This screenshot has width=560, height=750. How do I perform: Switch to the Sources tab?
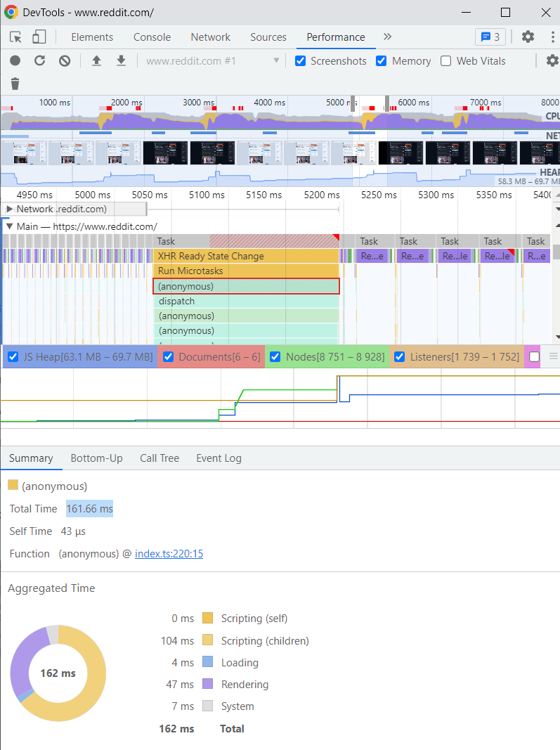coord(268,37)
